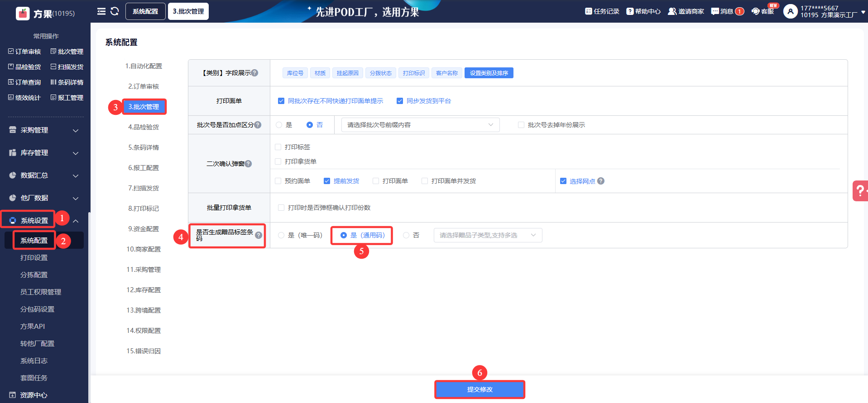
Task: Open 员工权限管理 in sidebar submenu
Action: click(x=41, y=292)
